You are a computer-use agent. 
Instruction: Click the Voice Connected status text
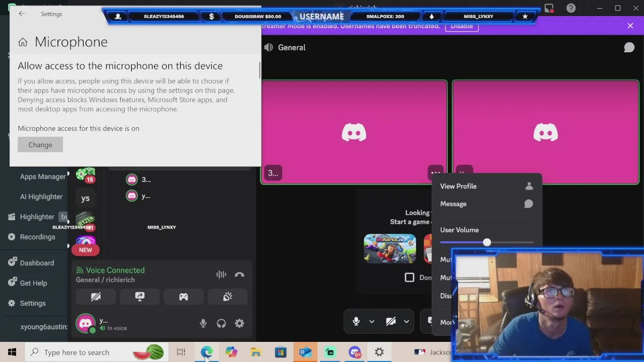tap(115, 270)
